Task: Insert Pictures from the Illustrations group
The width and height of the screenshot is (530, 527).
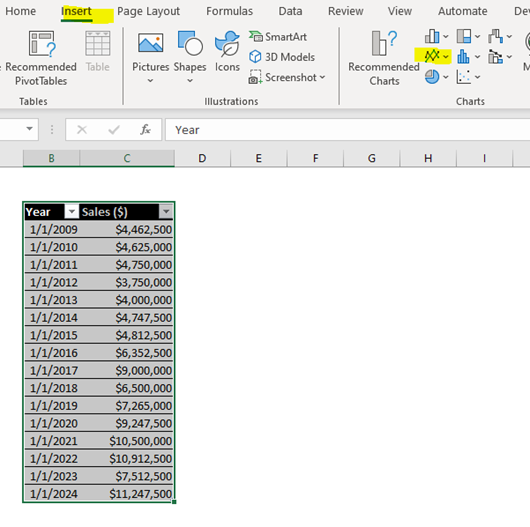Action: [x=150, y=57]
